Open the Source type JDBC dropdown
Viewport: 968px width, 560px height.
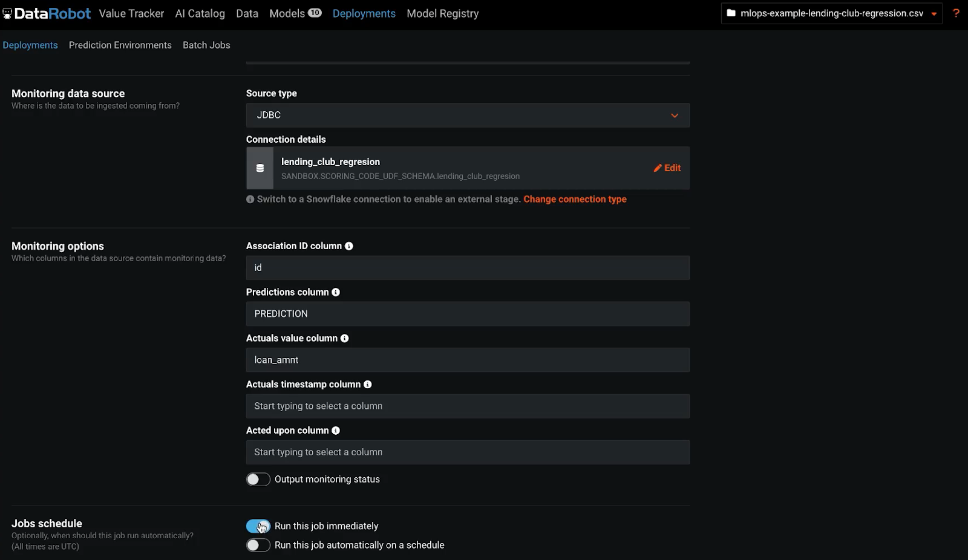point(675,115)
